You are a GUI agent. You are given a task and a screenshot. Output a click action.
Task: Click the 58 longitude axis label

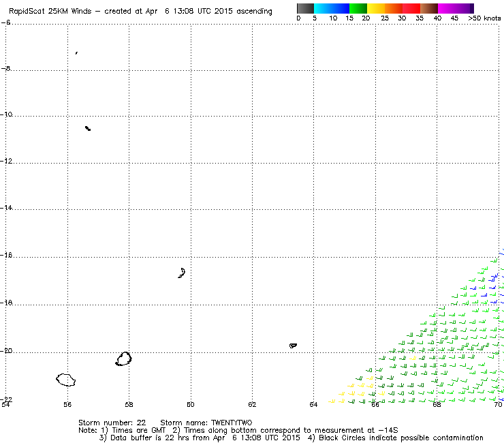tap(129, 404)
